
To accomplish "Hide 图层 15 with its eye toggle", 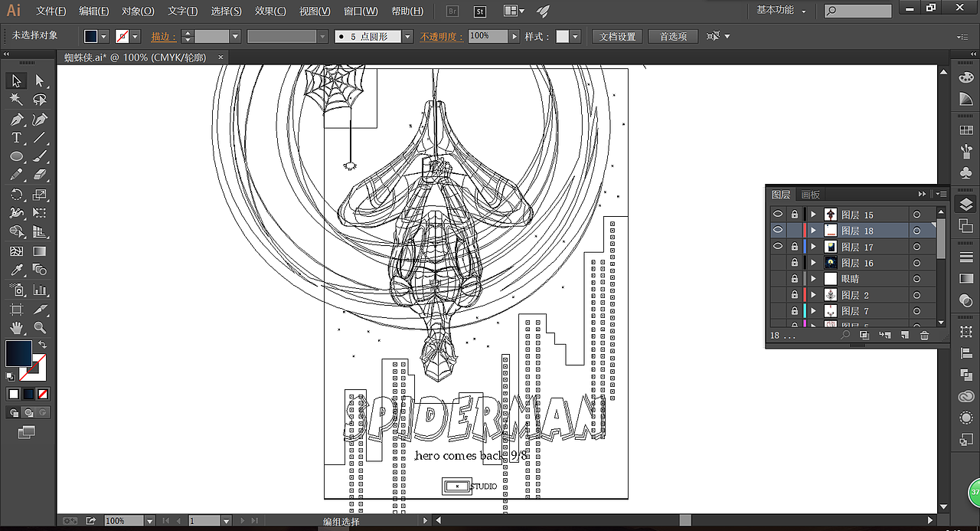I will click(778, 215).
